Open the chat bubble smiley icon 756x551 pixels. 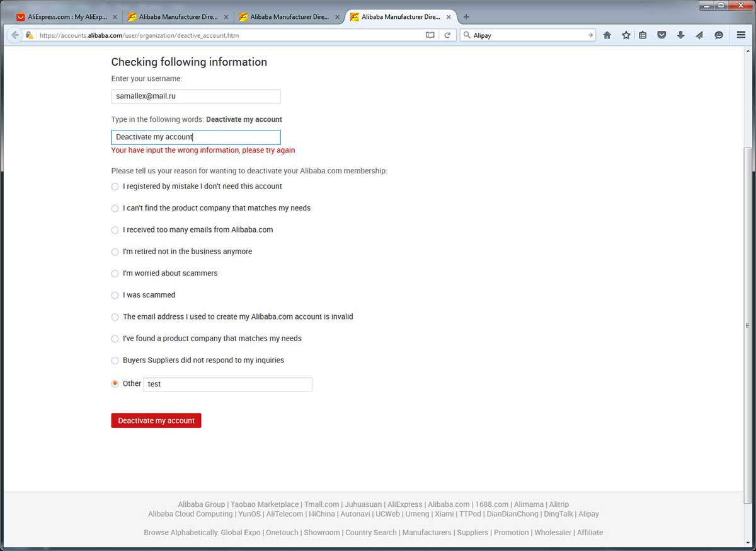coord(718,35)
